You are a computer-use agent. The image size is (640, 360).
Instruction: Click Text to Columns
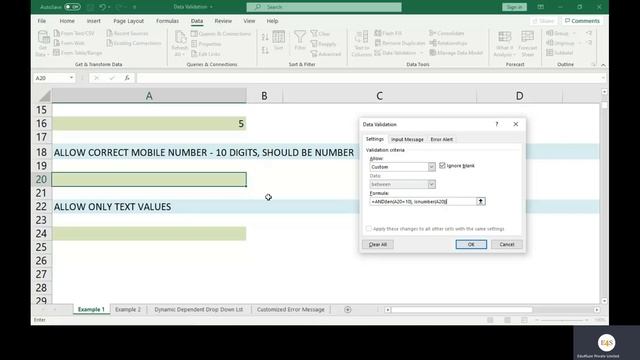click(x=362, y=43)
